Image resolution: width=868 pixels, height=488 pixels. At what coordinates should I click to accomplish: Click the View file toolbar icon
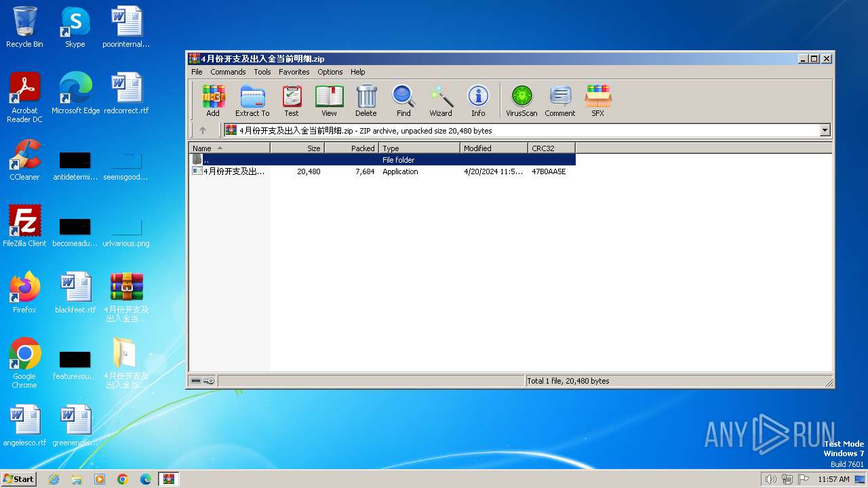329,100
